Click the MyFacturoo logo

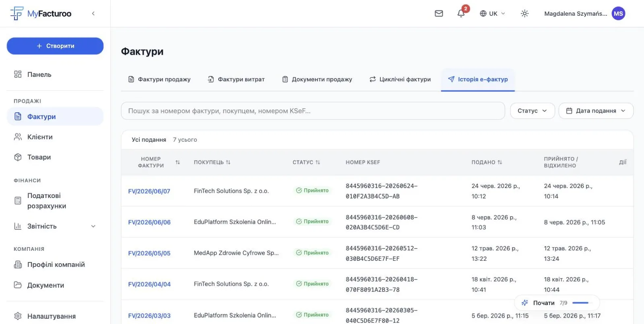pos(41,13)
